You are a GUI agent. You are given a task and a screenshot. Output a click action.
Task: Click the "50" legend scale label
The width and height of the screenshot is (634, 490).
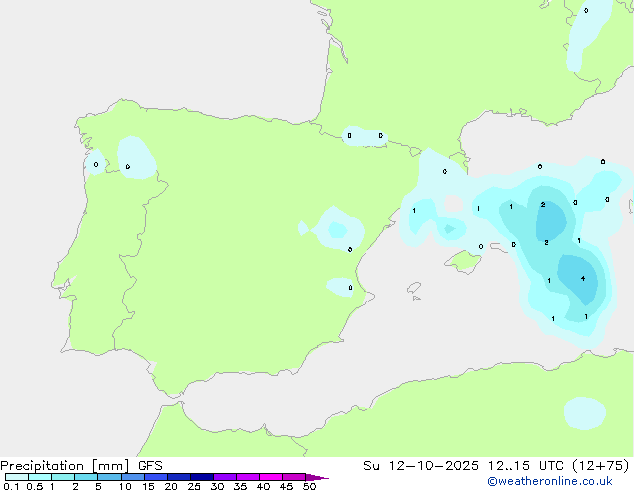(309, 486)
